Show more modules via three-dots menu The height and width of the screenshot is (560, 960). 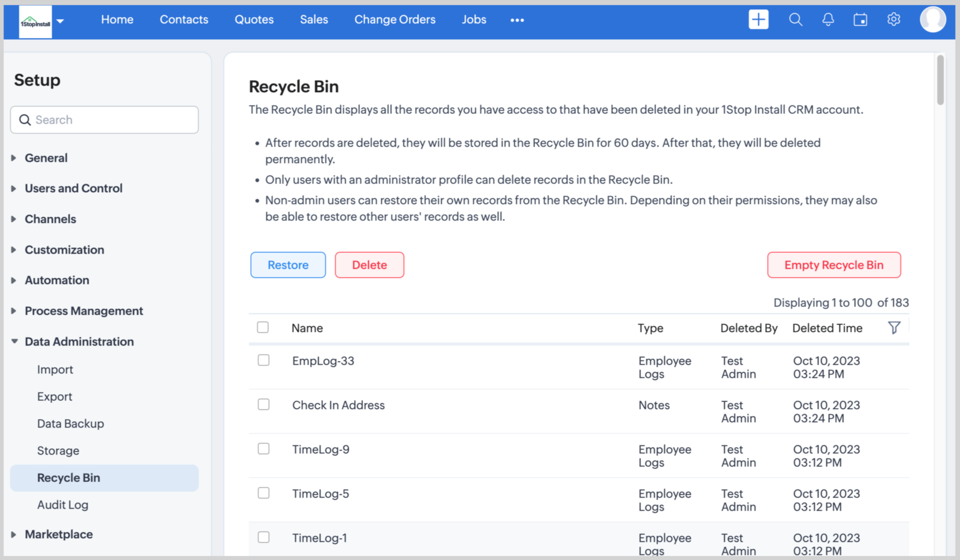pyautogui.click(x=517, y=20)
